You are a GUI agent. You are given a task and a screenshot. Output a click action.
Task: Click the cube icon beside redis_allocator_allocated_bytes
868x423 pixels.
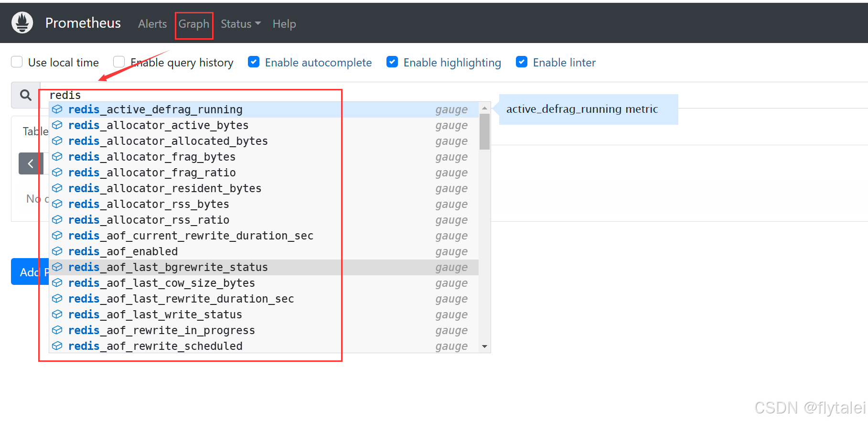point(57,141)
